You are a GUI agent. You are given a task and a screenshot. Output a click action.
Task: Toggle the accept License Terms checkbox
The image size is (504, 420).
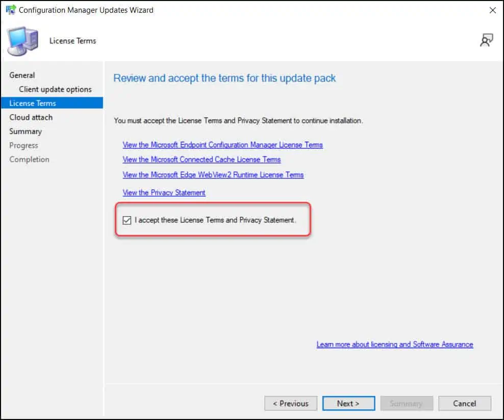127,220
